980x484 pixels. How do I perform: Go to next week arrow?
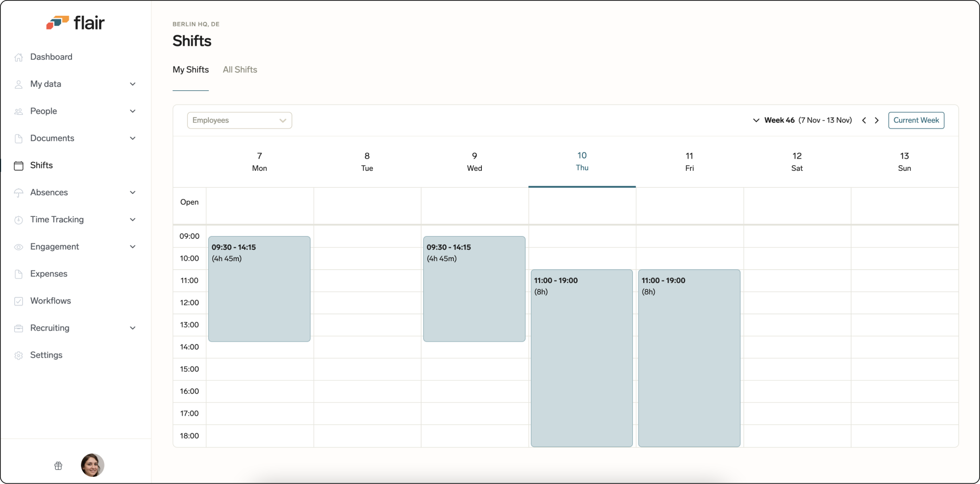pyautogui.click(x=877, y=120)
